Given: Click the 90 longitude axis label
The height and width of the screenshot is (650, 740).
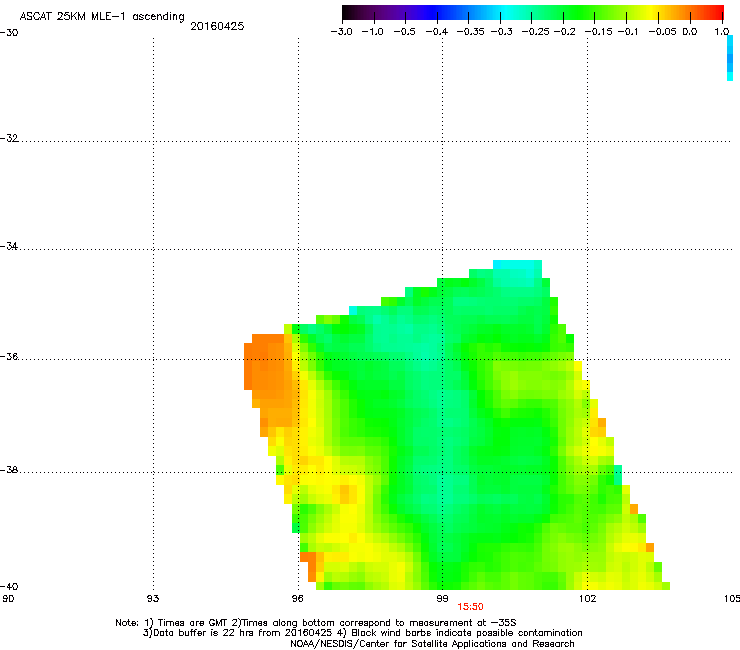Looking at the screenshot, I should (x=8, y=599).
